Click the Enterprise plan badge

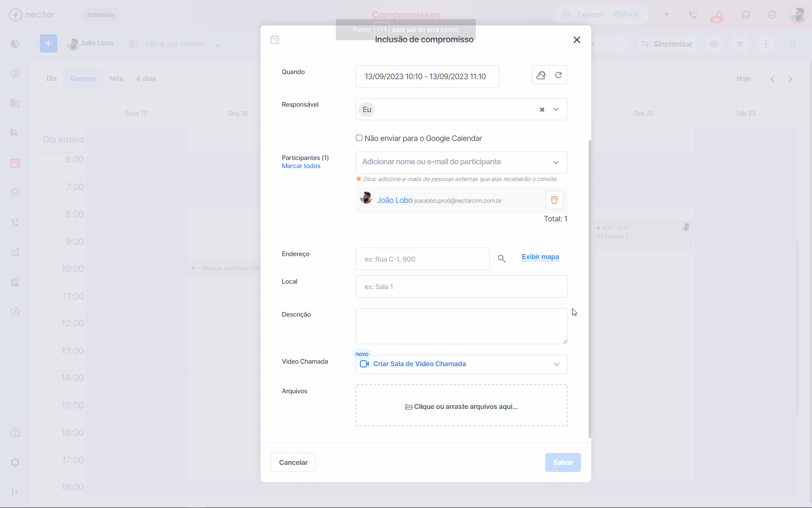[x=101, y=15]
